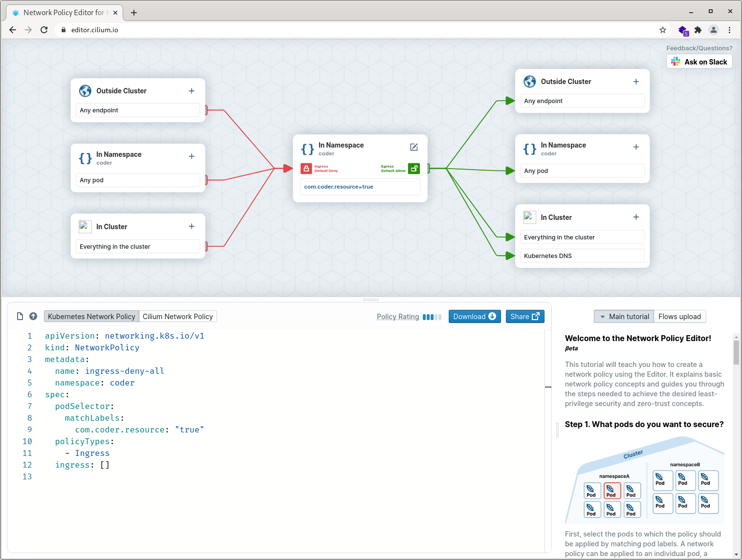Select the Network Policy Editor browser tab
This screenshot has width=742, height=560.
(x=65, y=13)
